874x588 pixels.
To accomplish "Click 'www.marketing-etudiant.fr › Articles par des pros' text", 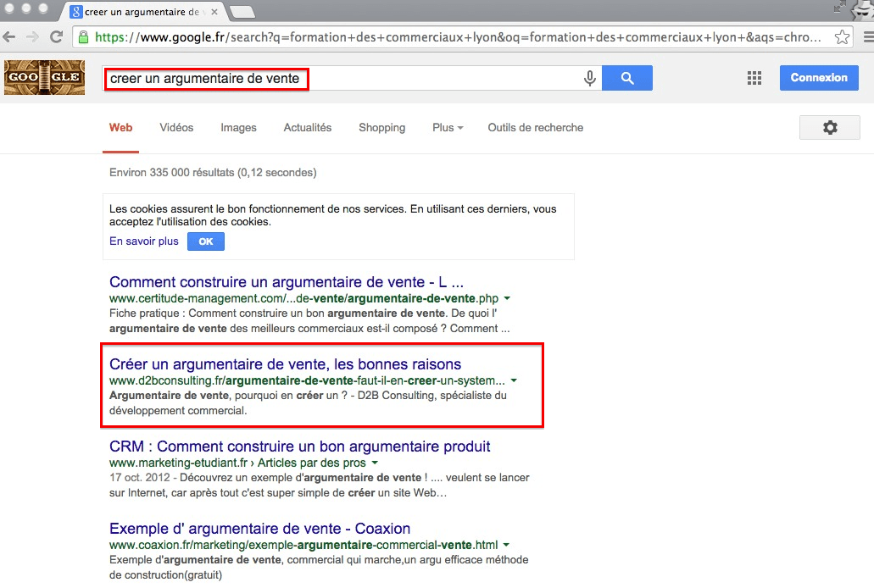I will [x=237, y=463].
